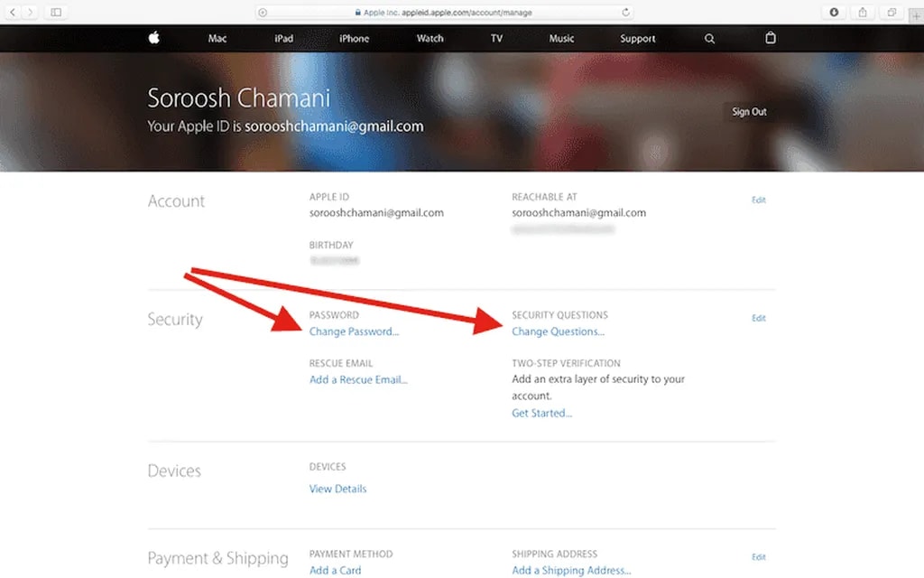The width and height of the screenshot is (924, 578).
Task: Click Add a Rescue Email link
Action: point(358,379)
